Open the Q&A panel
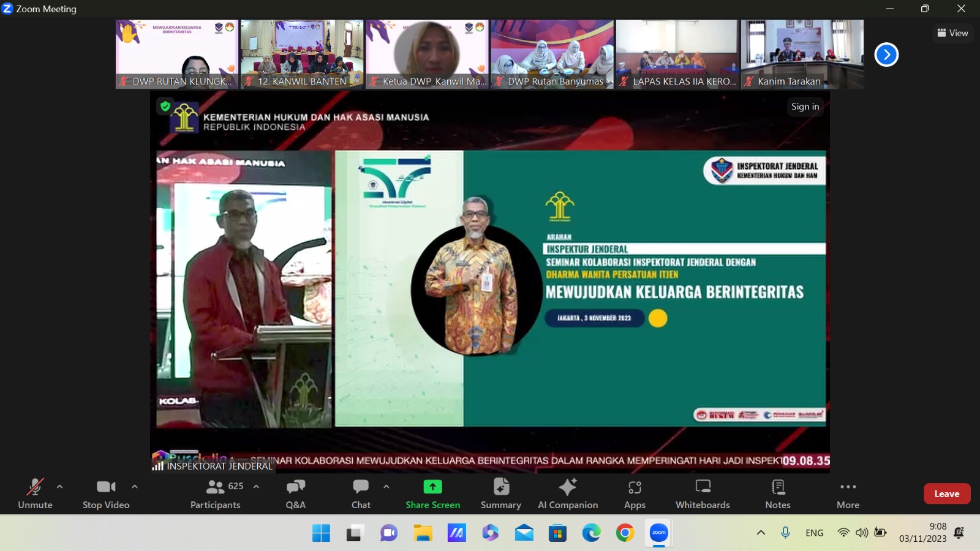The height and width of the screenshot is (551, 980). [x=295, y=493]
